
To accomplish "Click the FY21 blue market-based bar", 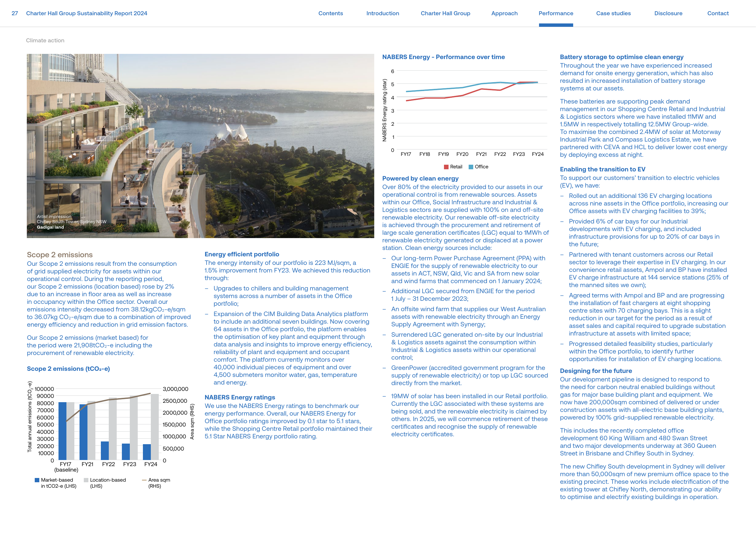I will coord(83,432).
